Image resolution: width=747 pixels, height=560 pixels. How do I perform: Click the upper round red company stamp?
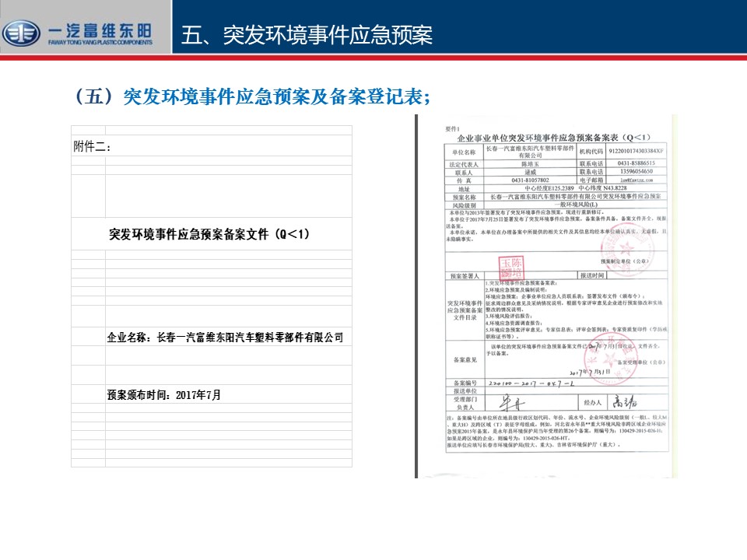point(626,250)
